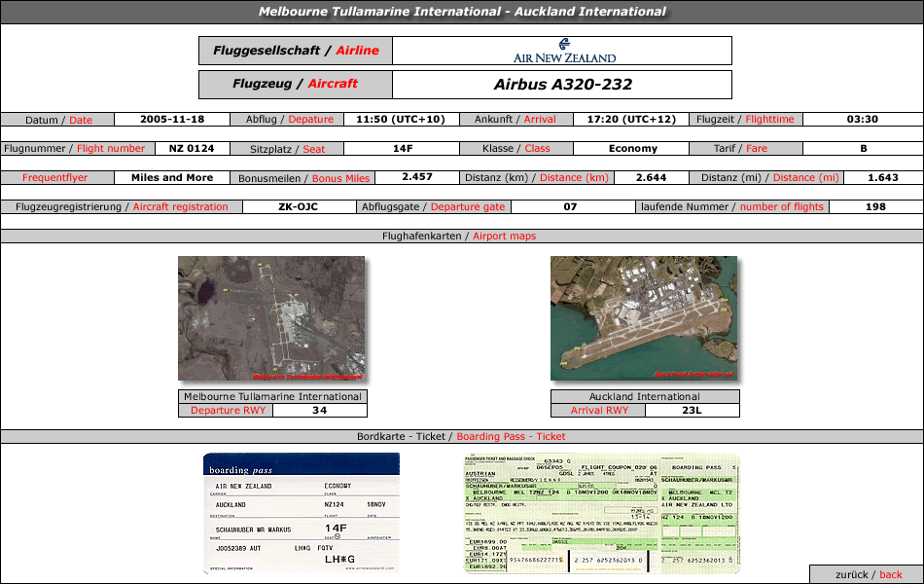View the green passenger ticket coupon image
This screenshot has height=584, width=924.
pos(602,513)
